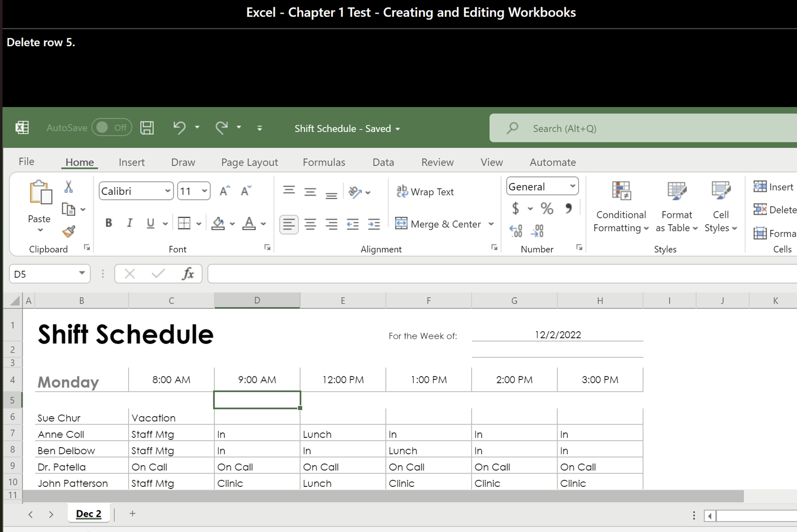
Task: Click Comma Style icon
Action: 568,209
